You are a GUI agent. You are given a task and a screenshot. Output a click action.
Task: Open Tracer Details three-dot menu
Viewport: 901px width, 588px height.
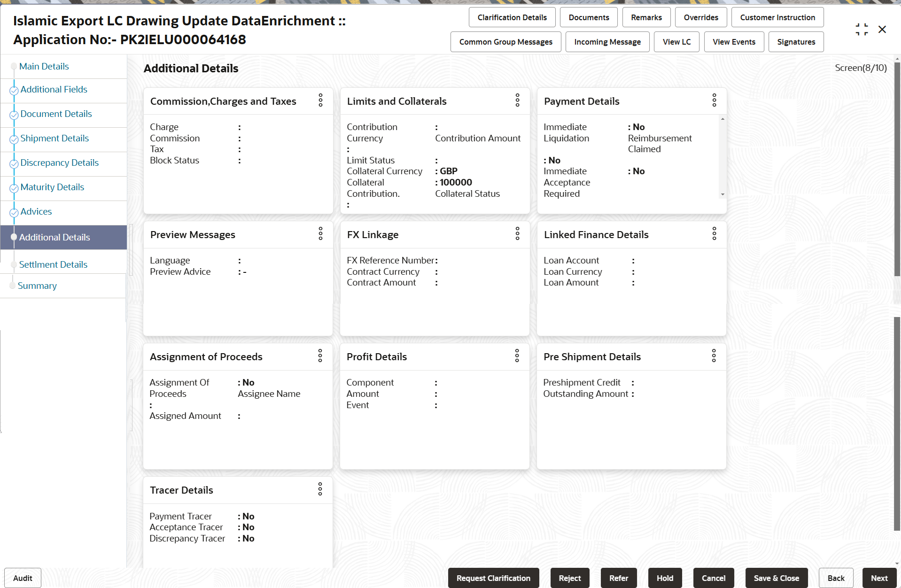click(x=320, y=489)
